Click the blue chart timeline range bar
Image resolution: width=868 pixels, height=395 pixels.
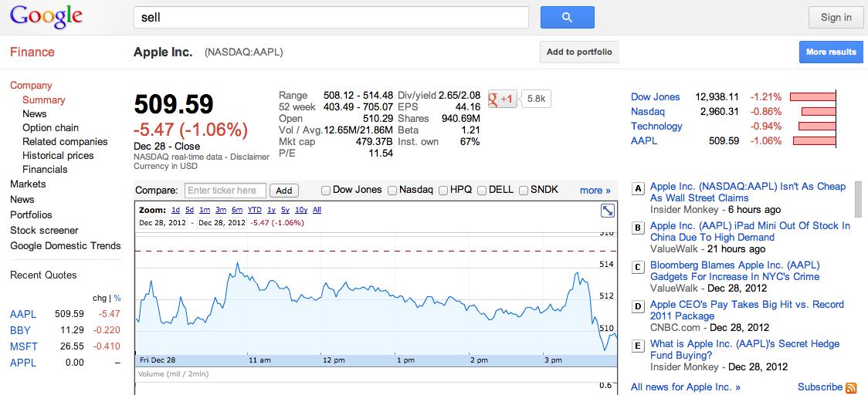(376, 360)
